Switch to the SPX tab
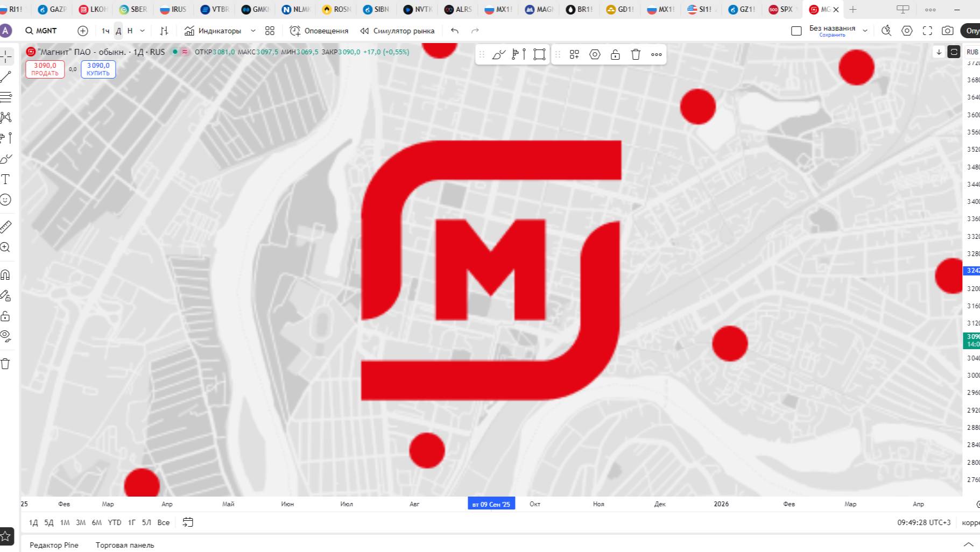The width and height of the screenshot is (980, 552). tap(781, 9)
